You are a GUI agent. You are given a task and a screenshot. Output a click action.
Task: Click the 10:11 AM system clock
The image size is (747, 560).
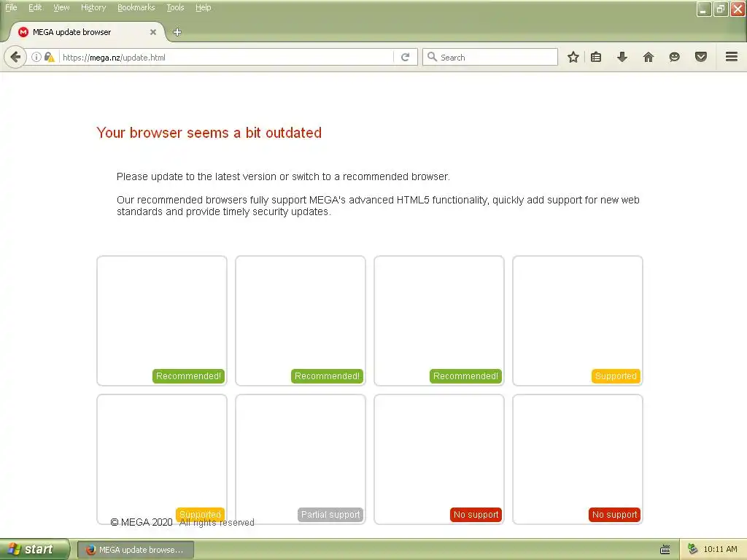pos(720,550)
